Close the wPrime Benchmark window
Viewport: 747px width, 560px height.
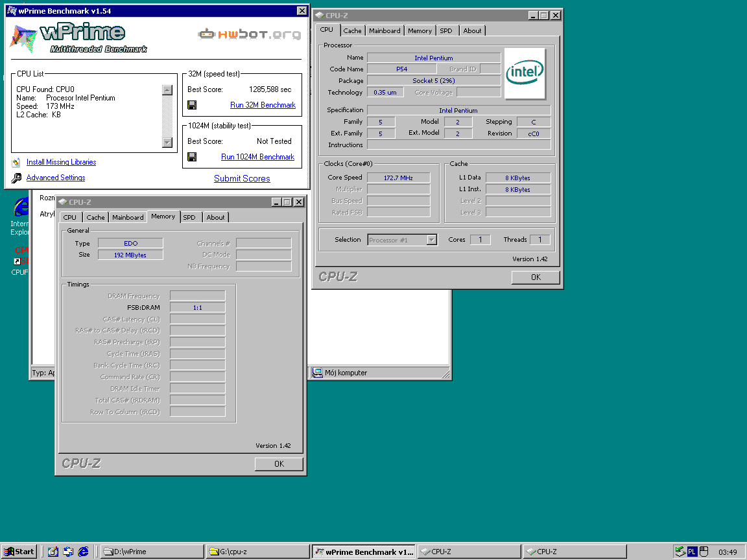click(302, 10)
